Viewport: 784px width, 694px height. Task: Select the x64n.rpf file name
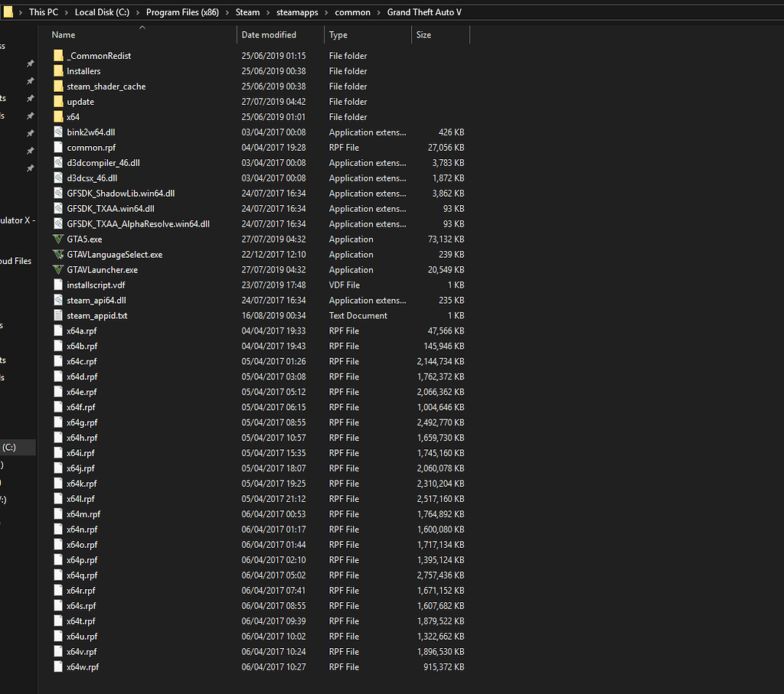tap(82, 529)
